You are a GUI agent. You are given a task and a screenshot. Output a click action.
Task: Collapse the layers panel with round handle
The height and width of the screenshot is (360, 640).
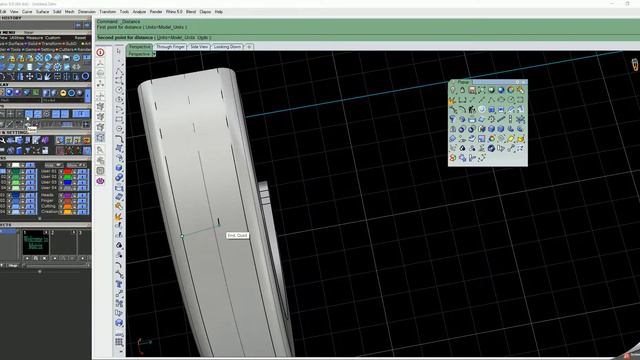point(40,219)
